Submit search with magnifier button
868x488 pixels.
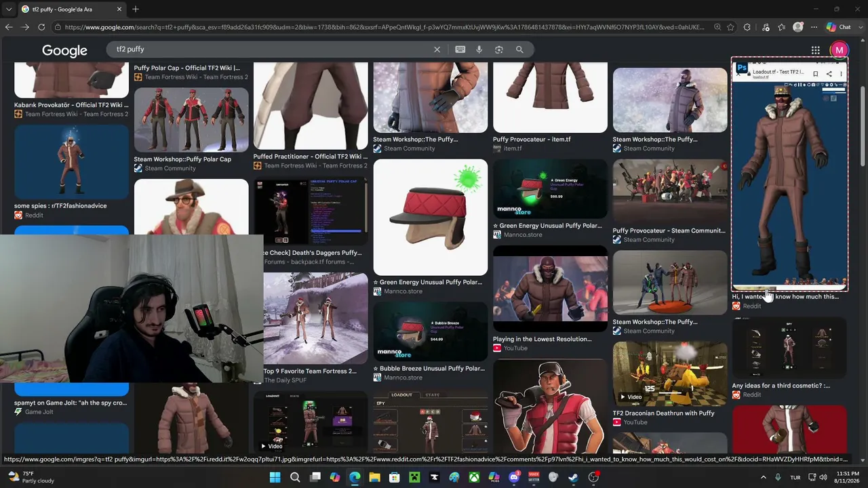click(519, 49)
